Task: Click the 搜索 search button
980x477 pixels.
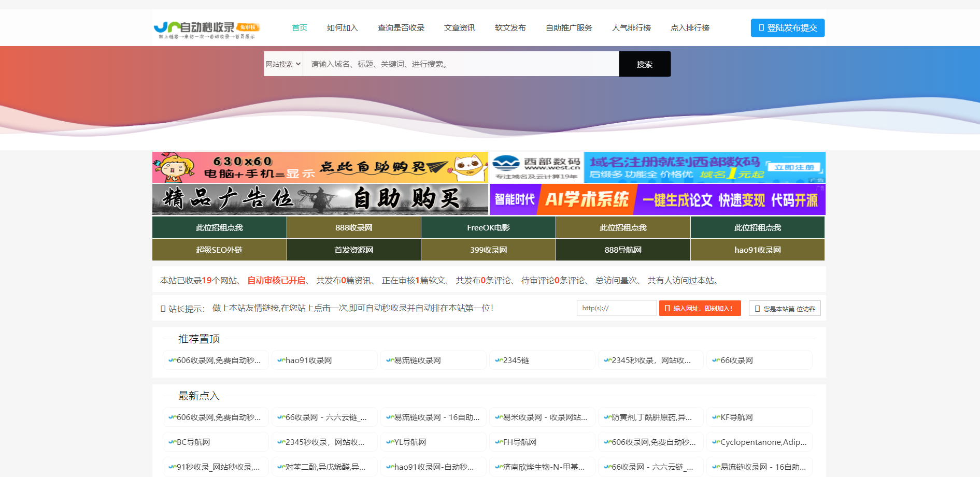Action: coord(644,63)
